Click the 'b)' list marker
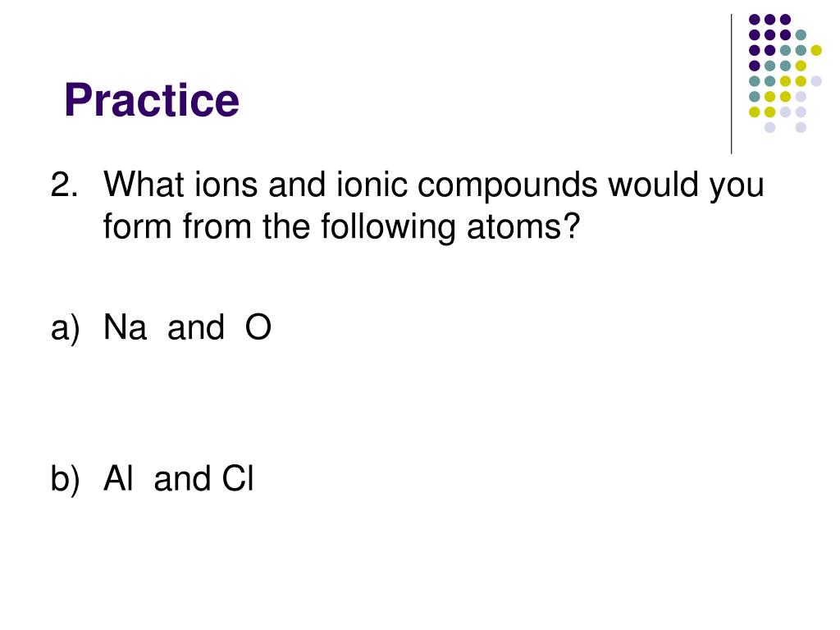The image size is (840, 630). 65,478
